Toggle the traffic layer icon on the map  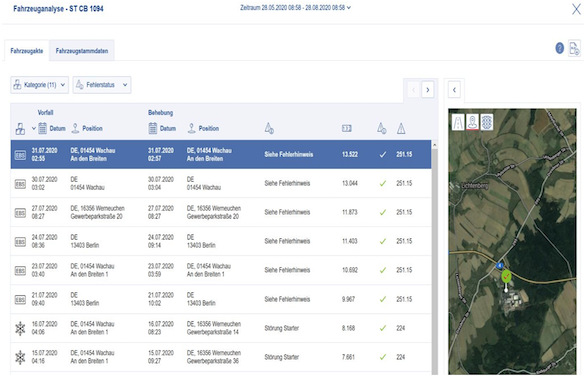(487, 122)
